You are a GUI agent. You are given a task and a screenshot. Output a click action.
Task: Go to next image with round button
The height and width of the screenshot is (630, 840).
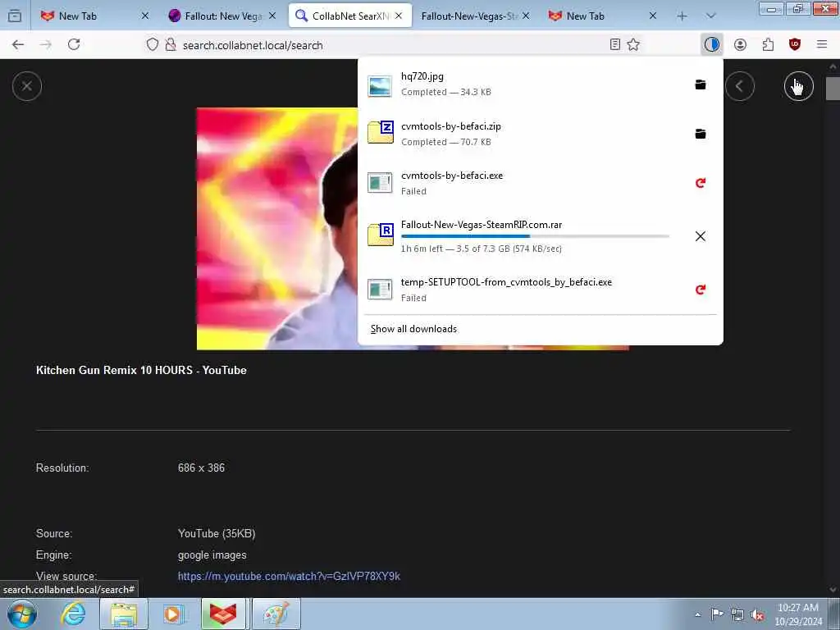tap(799, 85)
